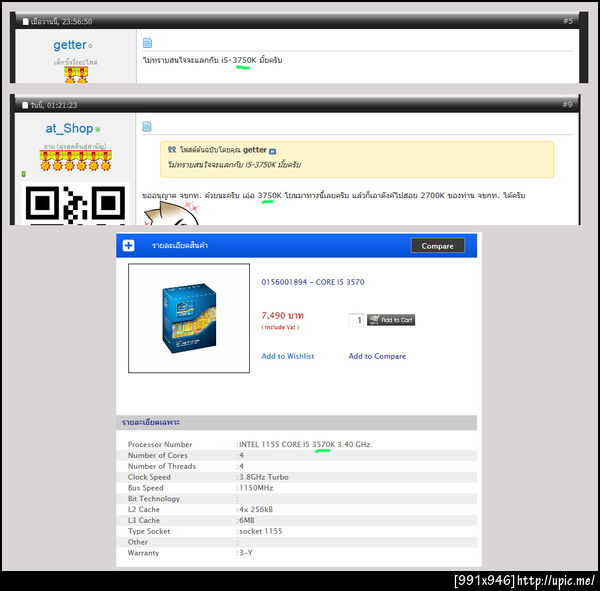Click the '3-Y' warranty value
The image size is (600, 591).
point(246,553)
